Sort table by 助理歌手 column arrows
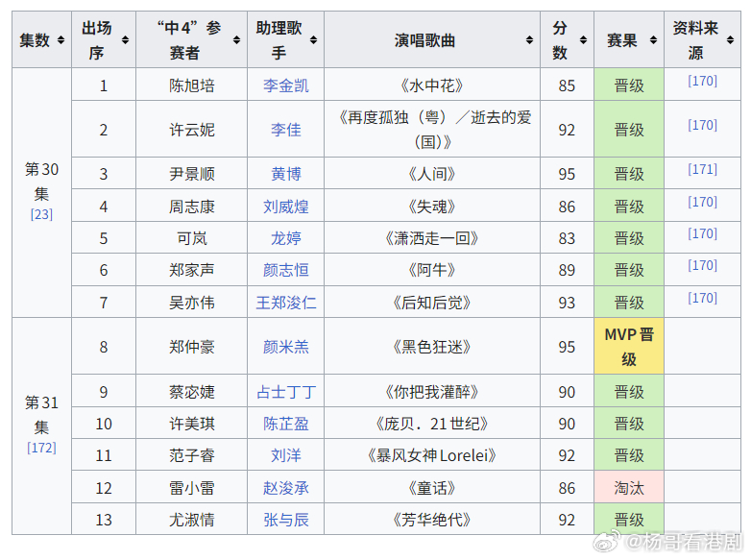The height and width of the screenshot is (560, 751). point(313,40)
